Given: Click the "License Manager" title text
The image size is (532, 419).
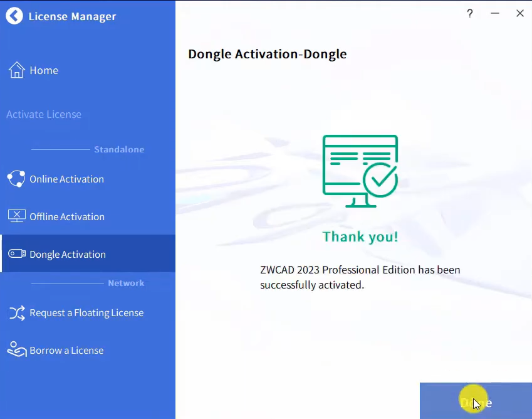Looking at the screenshot, I should (72, 16).
